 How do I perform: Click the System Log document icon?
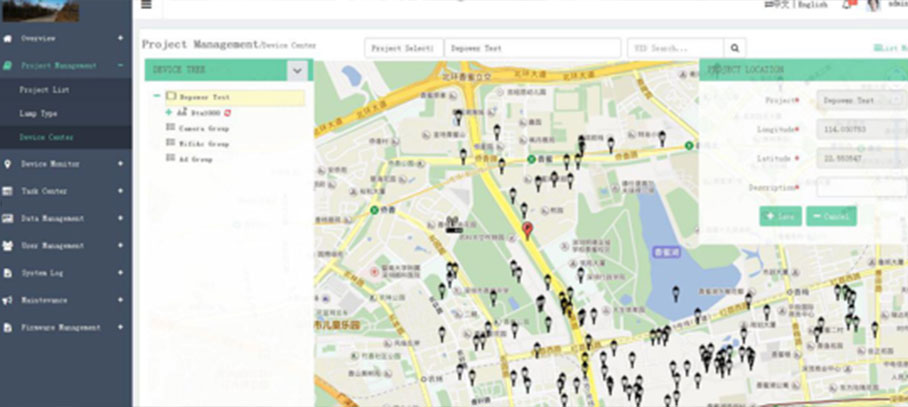point(8,273)
